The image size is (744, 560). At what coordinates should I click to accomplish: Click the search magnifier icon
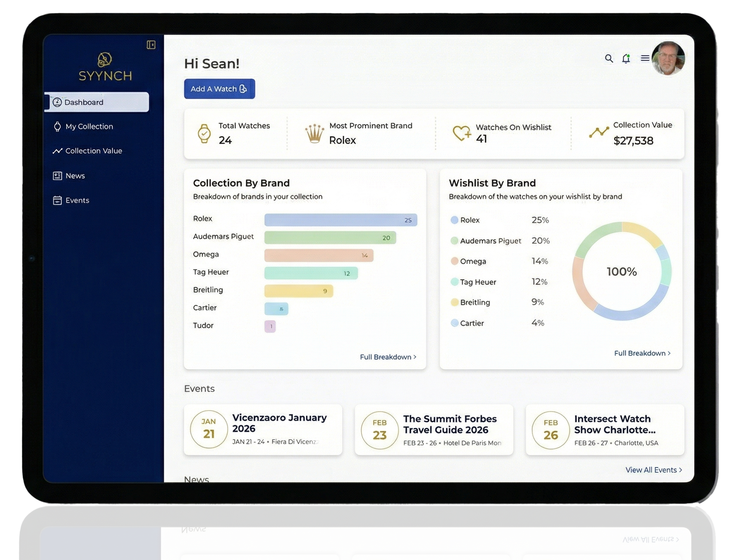pos(609,58)
